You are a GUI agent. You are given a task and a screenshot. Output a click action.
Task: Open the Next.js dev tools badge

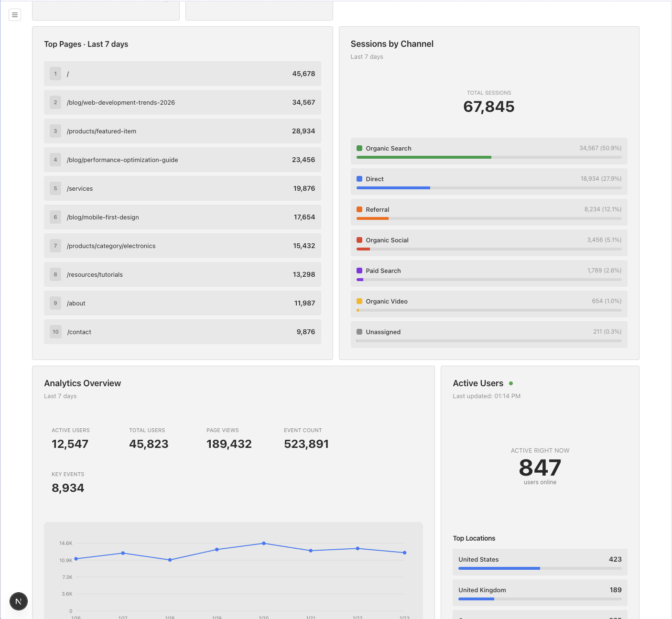click(19, 601)
